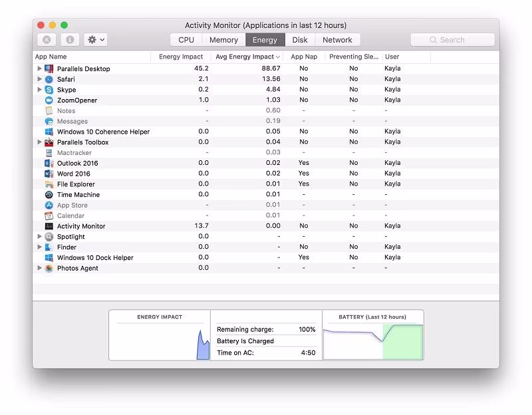Select the Energy tab
The image size is (532, 415).
[x=265, y=40]
